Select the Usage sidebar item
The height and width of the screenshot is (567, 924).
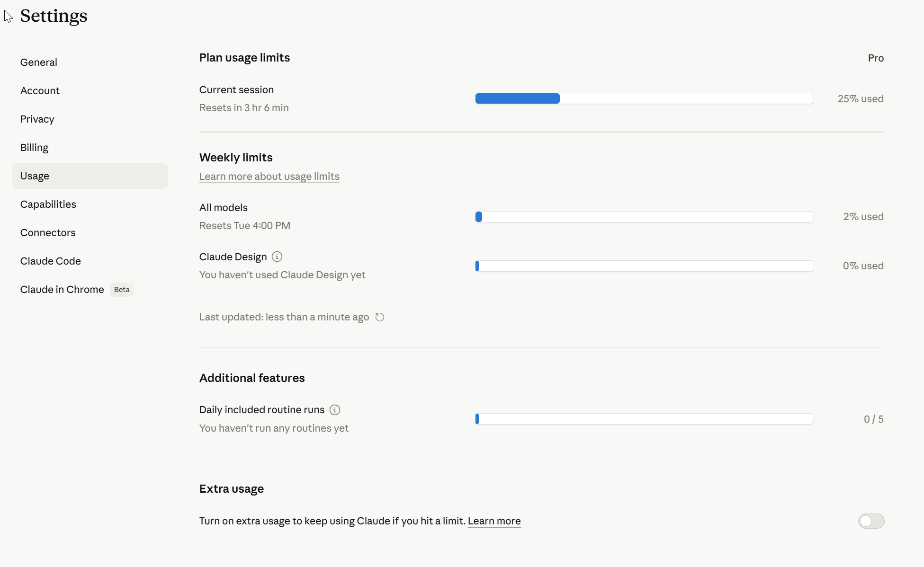click(x=35, y=176)
